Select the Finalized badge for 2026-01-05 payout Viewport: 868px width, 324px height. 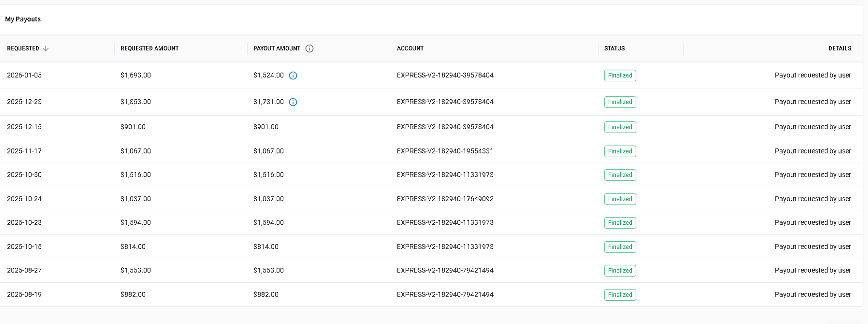[620, 76]
